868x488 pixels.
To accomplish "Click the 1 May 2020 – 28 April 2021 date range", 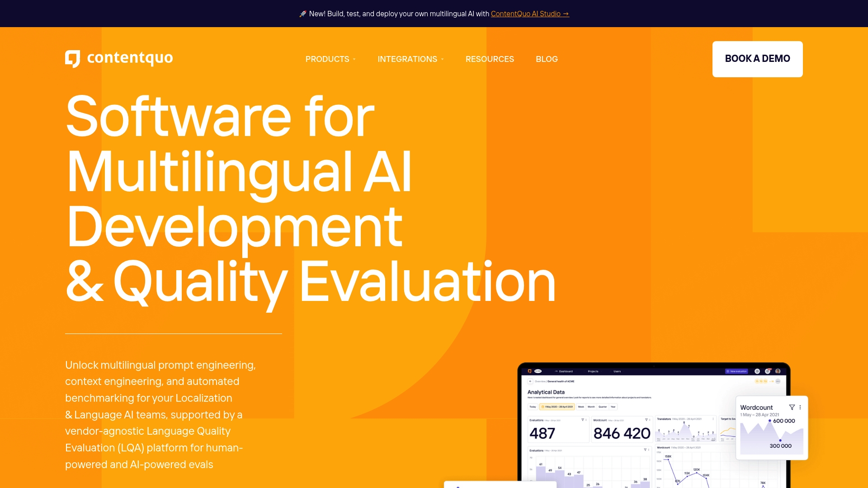I will [557, 407].
